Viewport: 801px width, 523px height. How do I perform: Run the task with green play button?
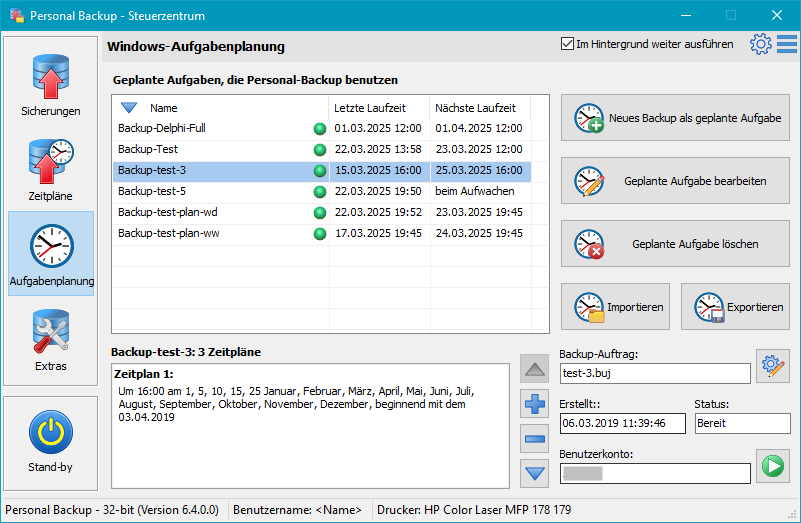click(x=773, y=466)
